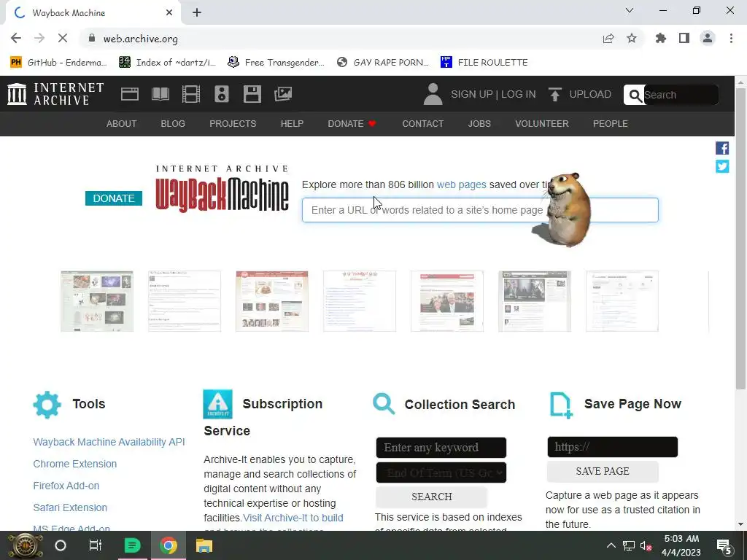Open the ABOUT menu item
The image size is (747, 560).
pyautogui.click(x=122, y=124)
